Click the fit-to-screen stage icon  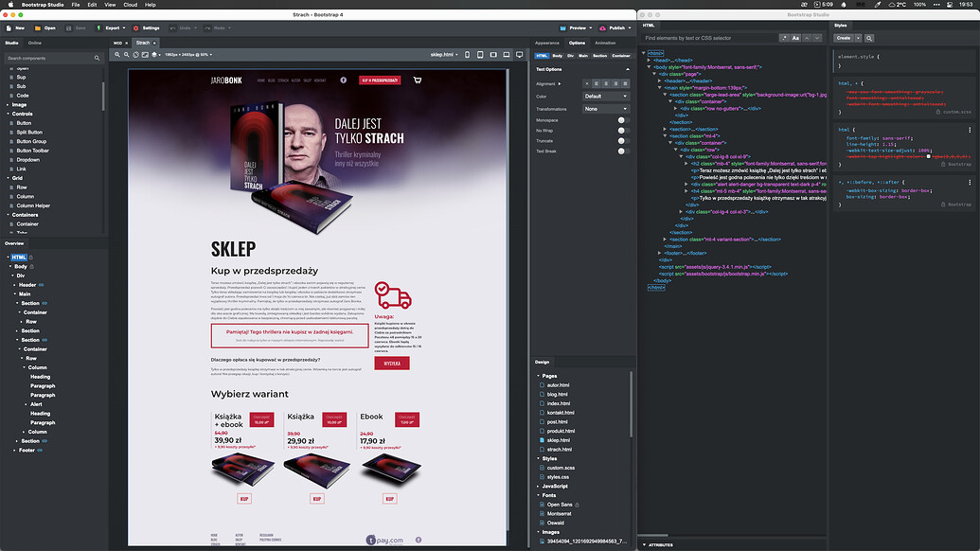point(145,55)
